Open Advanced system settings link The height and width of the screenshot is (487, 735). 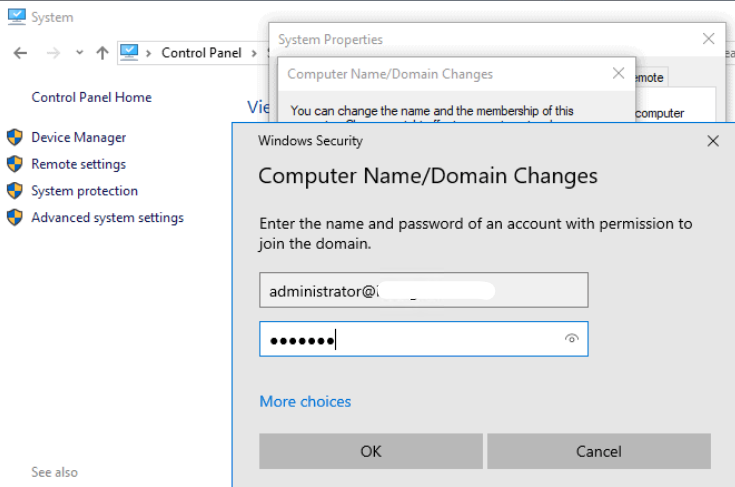click(x=107, y=217)
